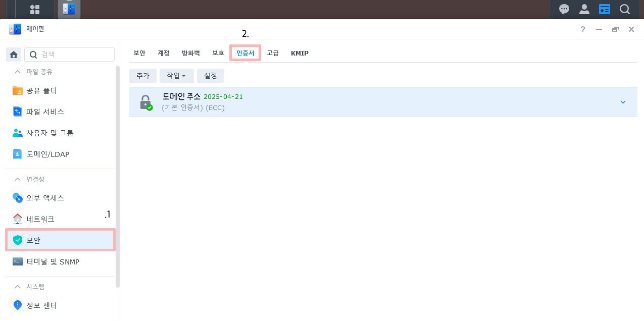Go to Control Panel home icon
This screenshot has height=322, width=644.
[x=14, y=55]
